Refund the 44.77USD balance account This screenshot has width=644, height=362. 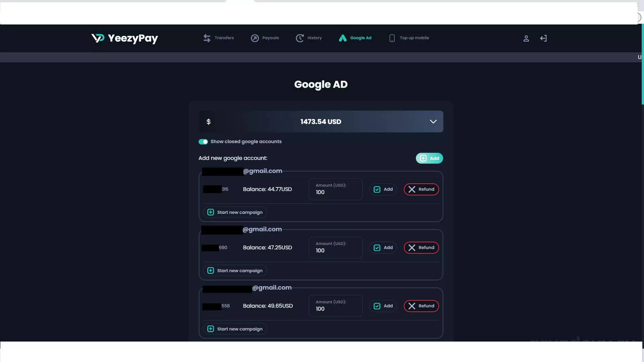click(x=421, y=189)
